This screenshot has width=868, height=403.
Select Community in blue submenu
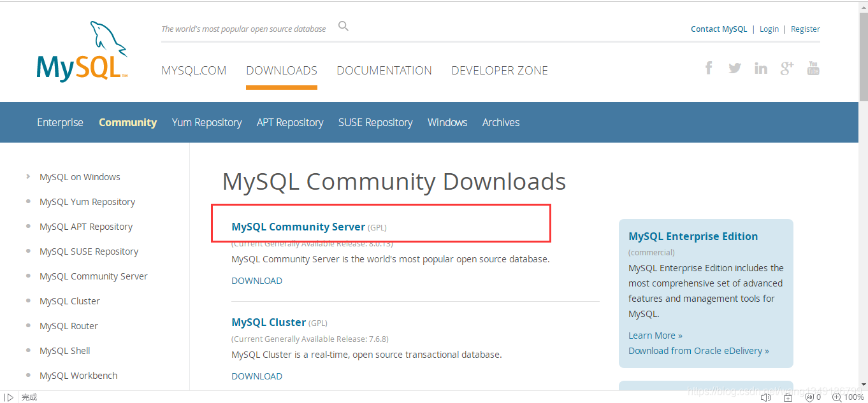pos(127,122)
